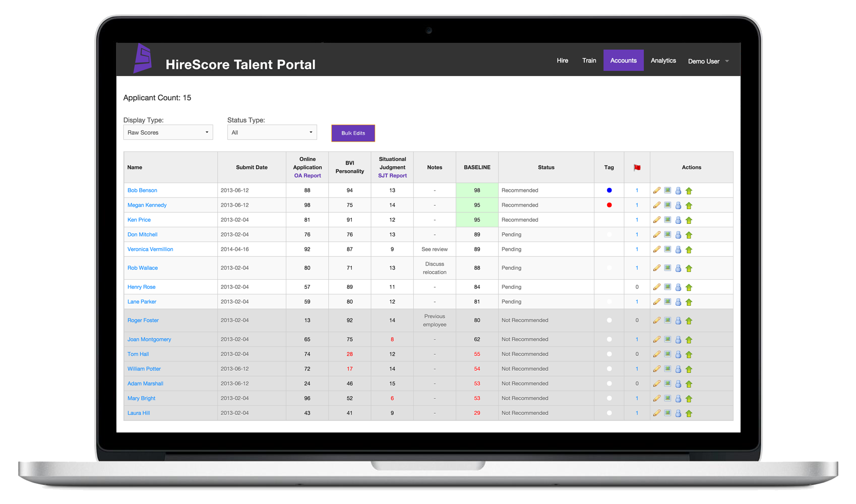This screenshot has height=504, width=856.
Task: Click pencil icon in Rob Wallace row
Action: pyautogui.click(x=657, y=268)
